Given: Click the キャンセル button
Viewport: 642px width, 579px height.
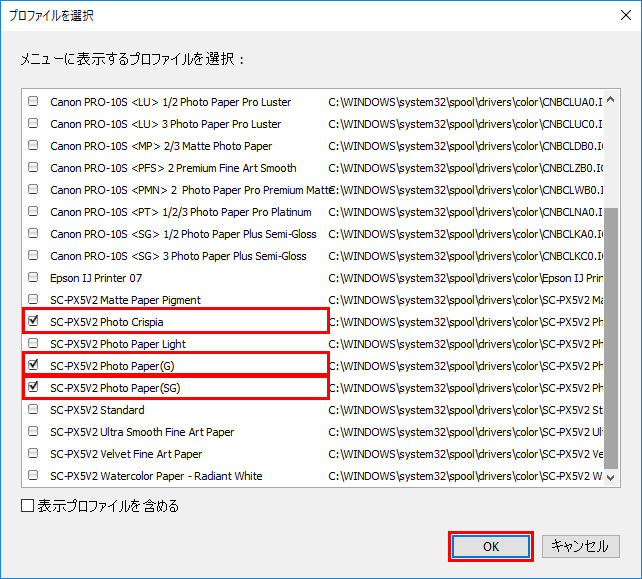Looking at the screenshot, I should 581,546.
